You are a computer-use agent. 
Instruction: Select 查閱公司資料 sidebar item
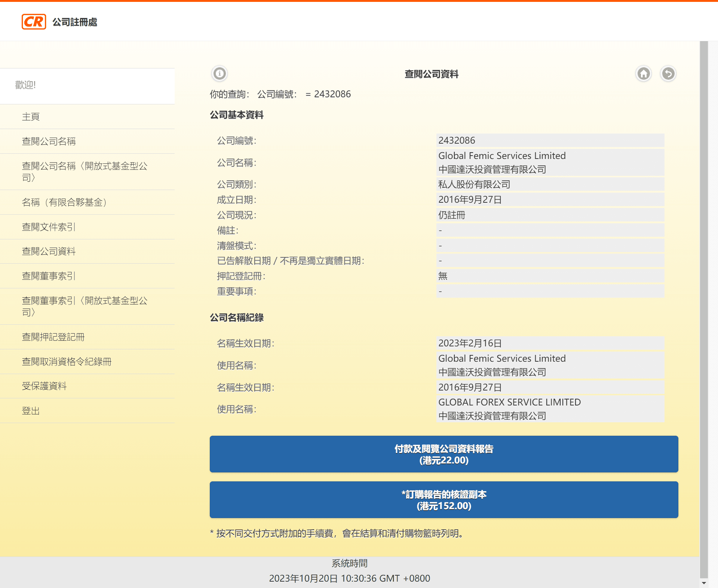point(87,251)
